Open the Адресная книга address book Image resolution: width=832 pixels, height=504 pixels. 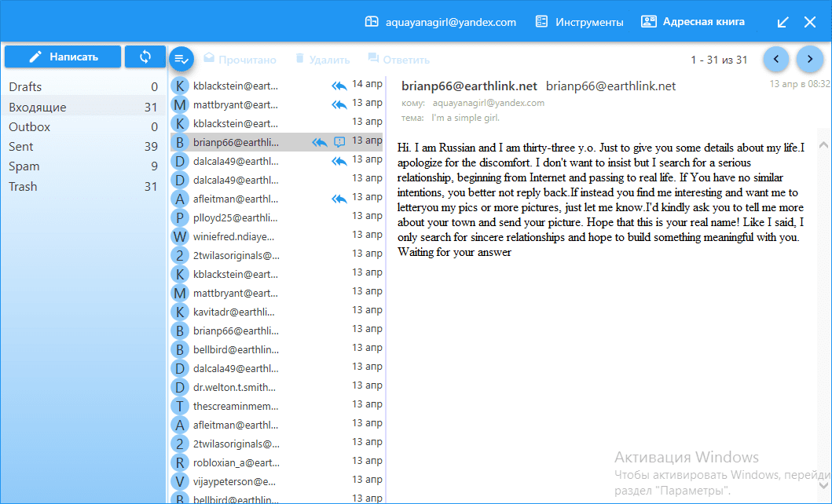[693, 22]
